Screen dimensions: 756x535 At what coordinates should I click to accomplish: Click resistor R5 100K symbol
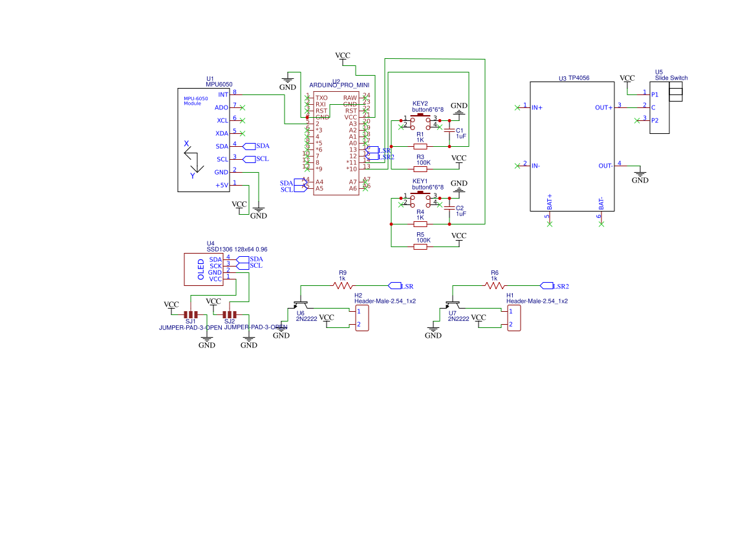(420, 246)
